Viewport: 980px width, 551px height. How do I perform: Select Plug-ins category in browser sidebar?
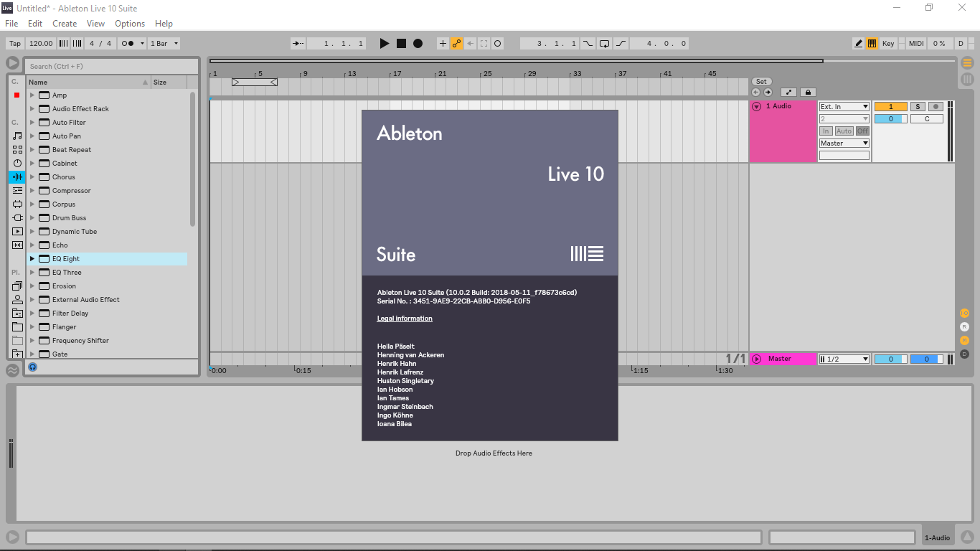17,217
